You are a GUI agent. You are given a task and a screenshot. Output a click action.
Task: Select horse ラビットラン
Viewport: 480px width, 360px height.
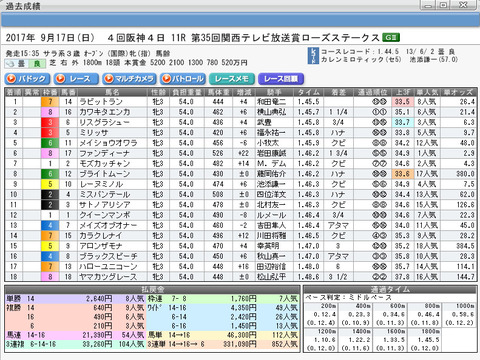[101, 102]
